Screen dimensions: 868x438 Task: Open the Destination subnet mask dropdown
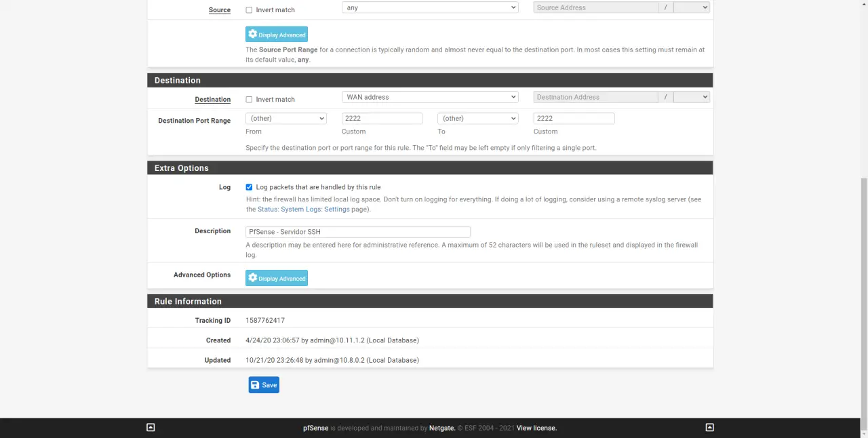pyautogui.click(x=691, y=97)
